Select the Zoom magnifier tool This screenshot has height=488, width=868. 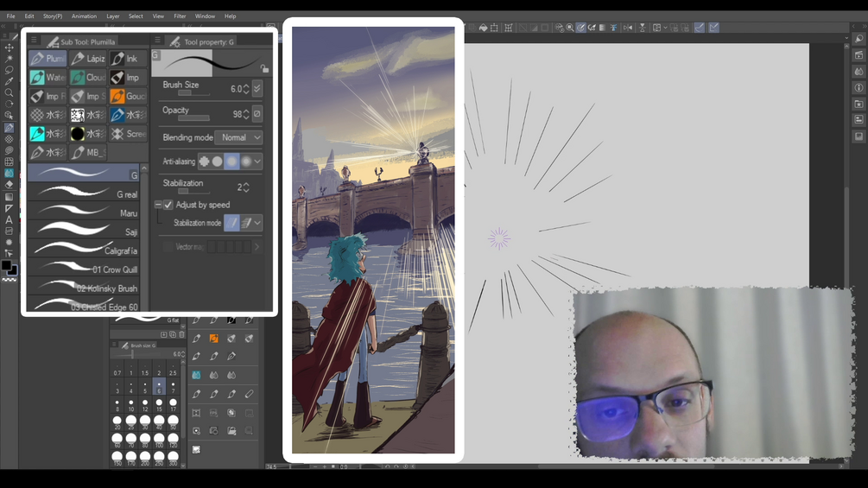click(9, 92)
